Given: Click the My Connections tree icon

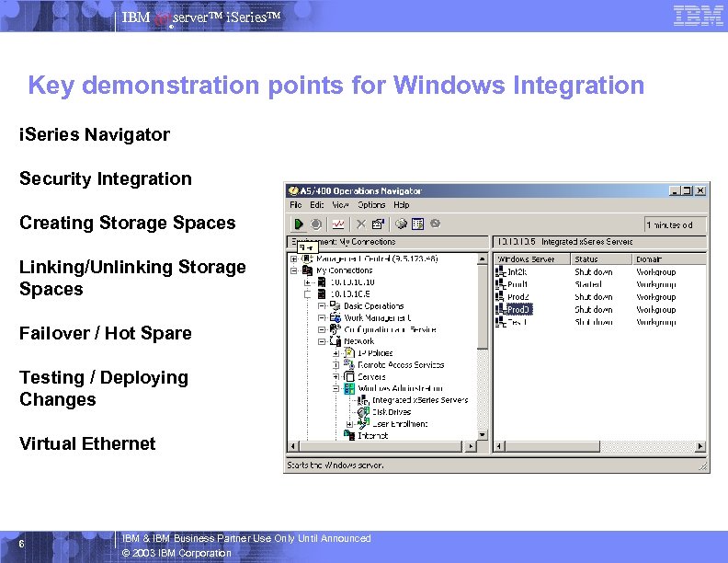Looking at the screenshot, I should (x=307, y=270).
